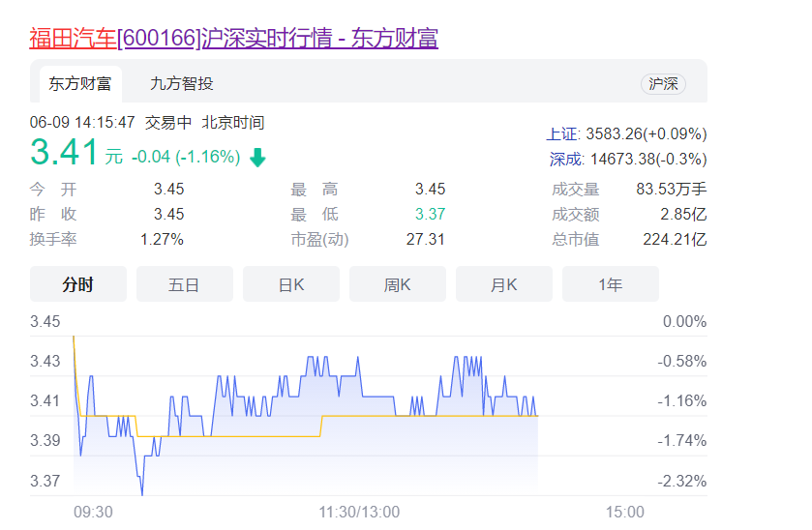Click the green down arrow price icon
The width and height of the screenshot is (812, 530).
[257, 158]
